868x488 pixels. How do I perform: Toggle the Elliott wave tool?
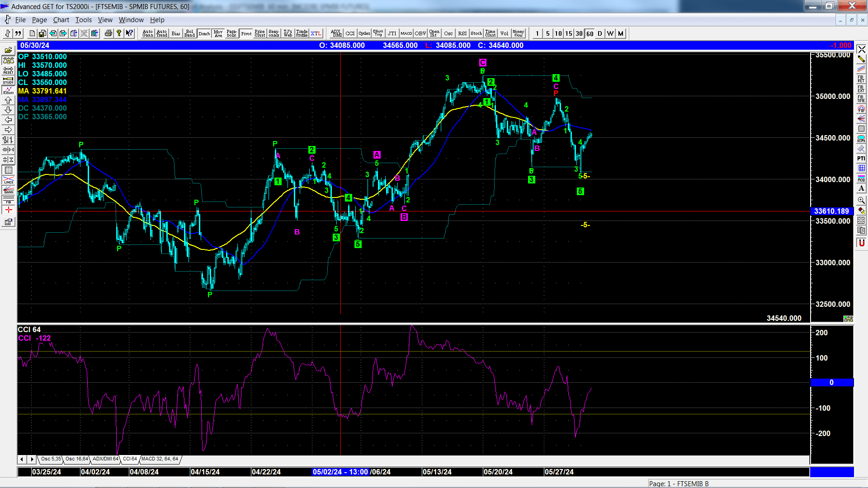(8, 90)
